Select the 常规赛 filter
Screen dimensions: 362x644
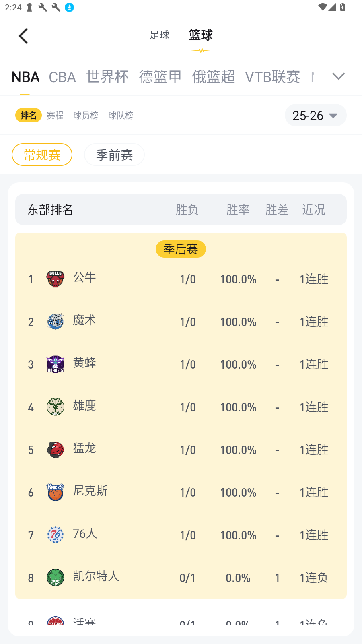[42, 155]
